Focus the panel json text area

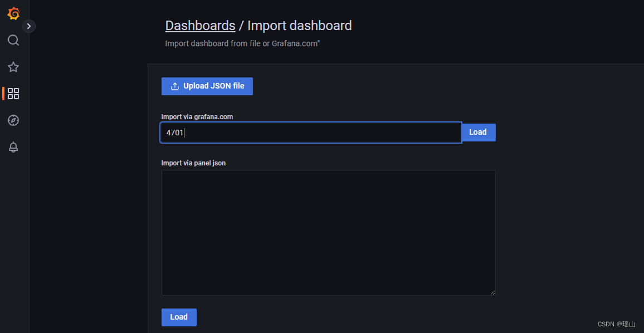[329, 233]
